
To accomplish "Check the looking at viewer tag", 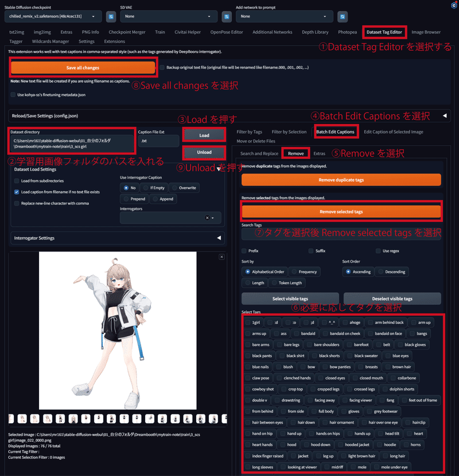I will [x=283, y=467].
